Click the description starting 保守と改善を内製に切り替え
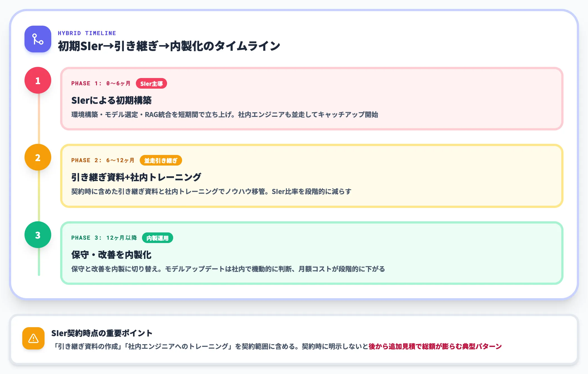The image size is (588, 374). point(228,269)
